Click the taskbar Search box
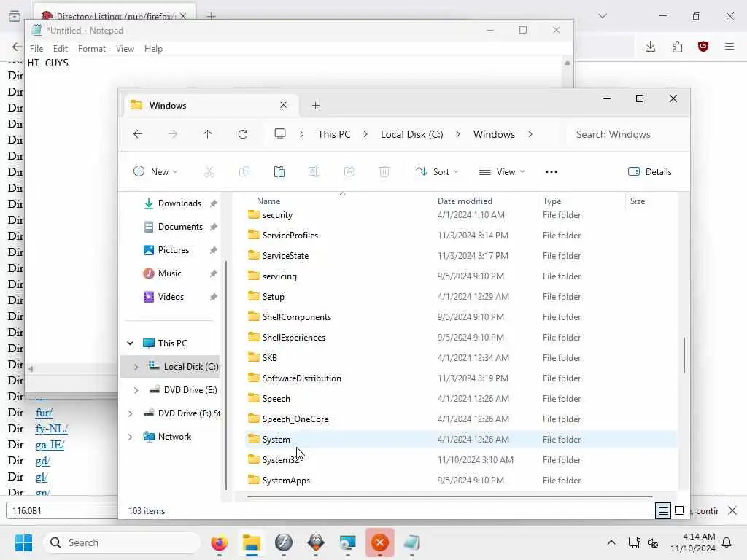 click(x=123, y=542)
